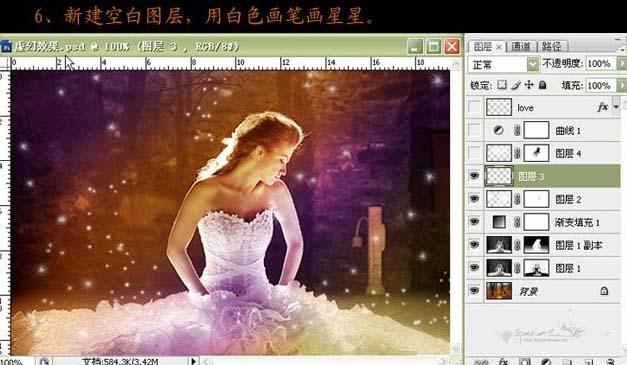The image size is (627, 365).
Task: Click mask link chain on 图层 2
Action: [x=517, y=199]
